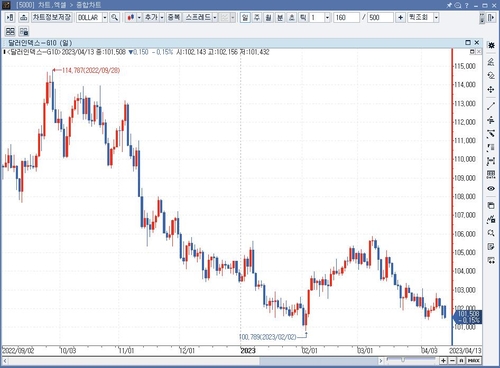Click the 추가 button
Image resolution: width=500 pixels, height=368 pixels.
pyautogui.click(x=151, y=17)
